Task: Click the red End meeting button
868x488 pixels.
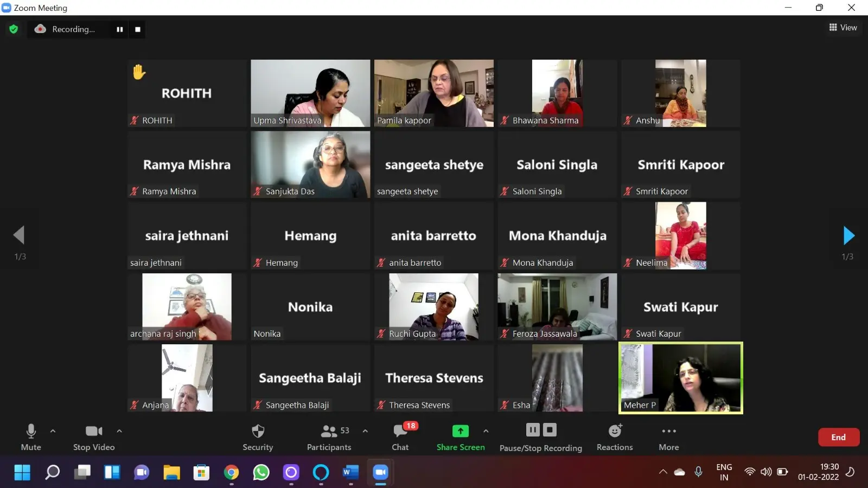Action: coord(838,437)
